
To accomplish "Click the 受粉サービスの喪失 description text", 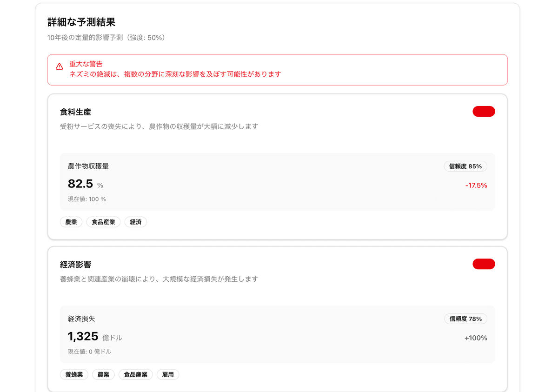I will (x=159, y=126).
